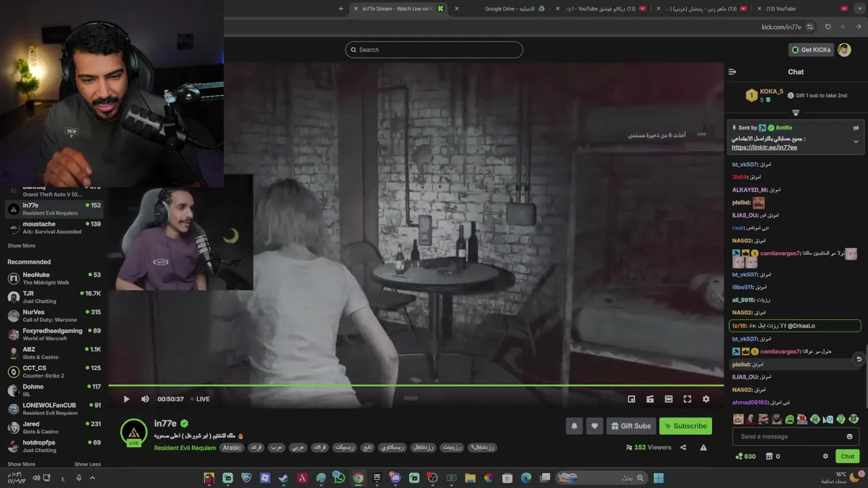Select the Resident Evil Requiem category link
The height and width of the screenshot is (488, 868).
185,447
